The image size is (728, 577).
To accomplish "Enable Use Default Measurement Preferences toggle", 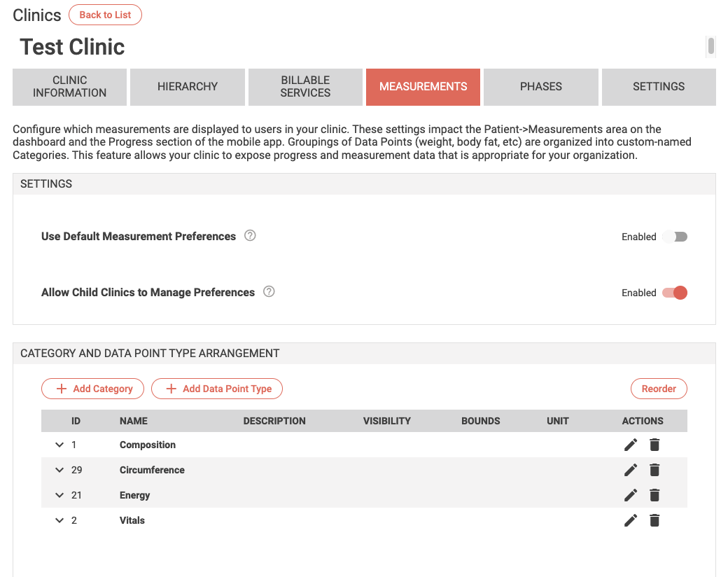I will click(675, 237).
